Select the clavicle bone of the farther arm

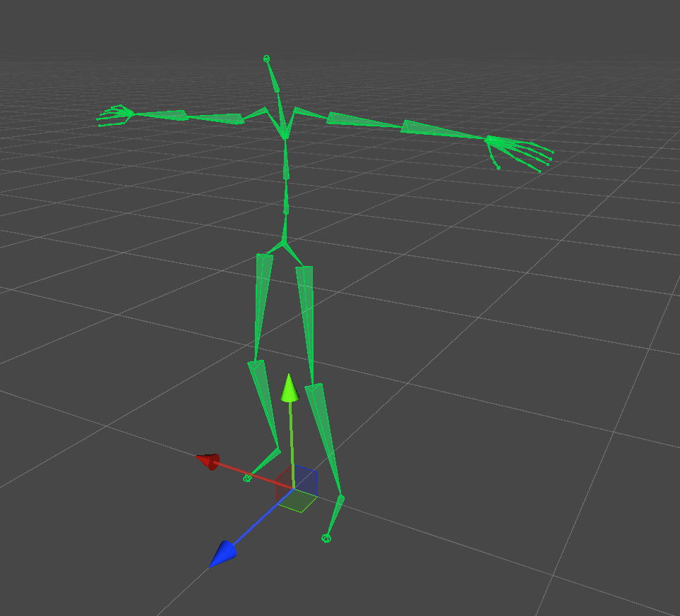pos(255,113)
